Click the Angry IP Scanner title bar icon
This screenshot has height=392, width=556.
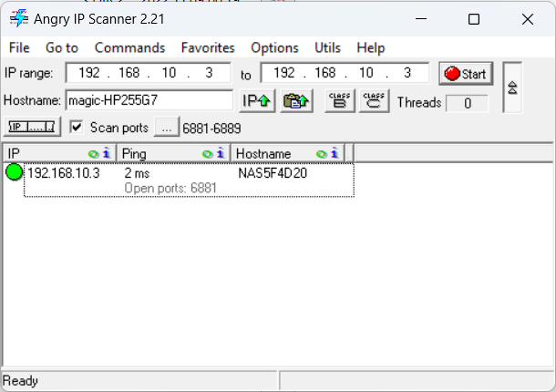click(19, 18)
